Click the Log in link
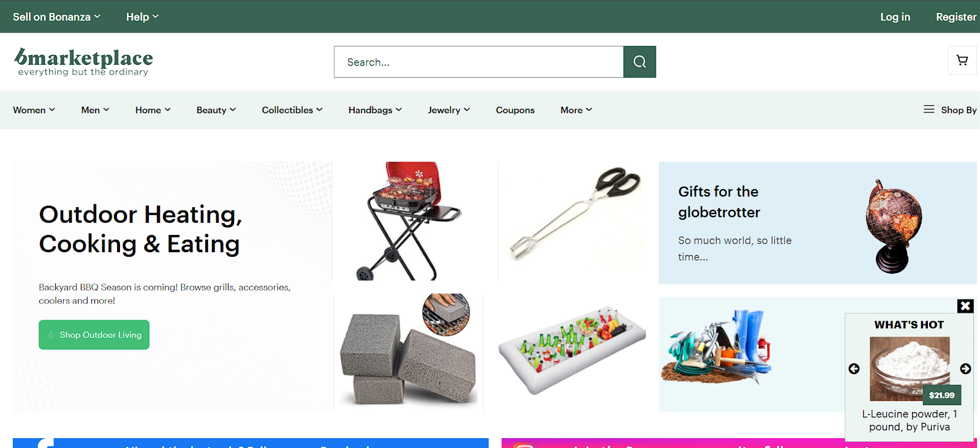This screenshot has height=448, width=980. coord(895,17)
